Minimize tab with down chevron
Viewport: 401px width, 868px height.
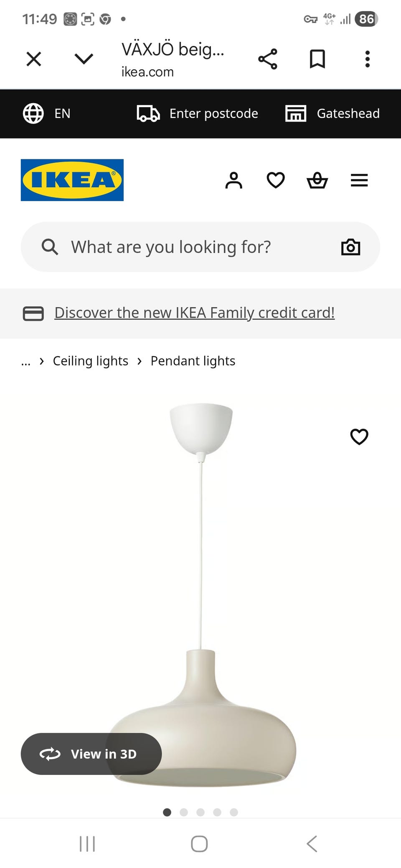coord(84,59)
